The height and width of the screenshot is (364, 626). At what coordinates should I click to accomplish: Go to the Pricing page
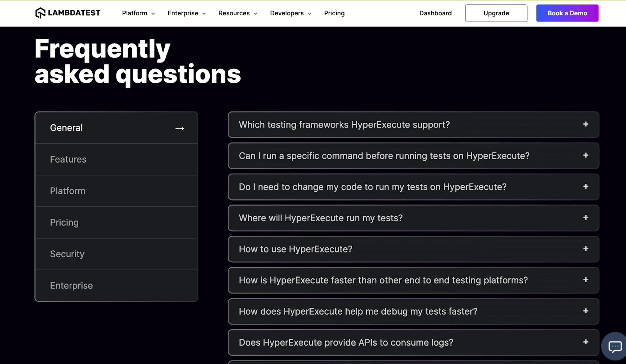(x=334, y=13)
